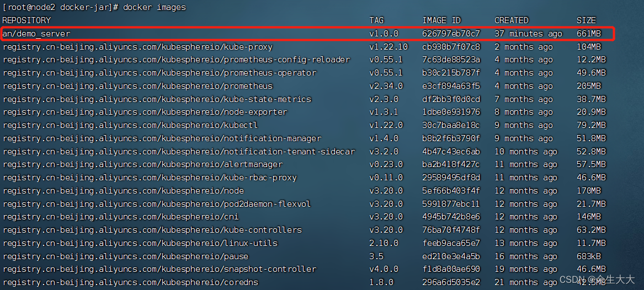The height and width of the screenshot is (290, 644).
Task: Click tag v1.22.0 of kubectl
Action: (386, 125)
